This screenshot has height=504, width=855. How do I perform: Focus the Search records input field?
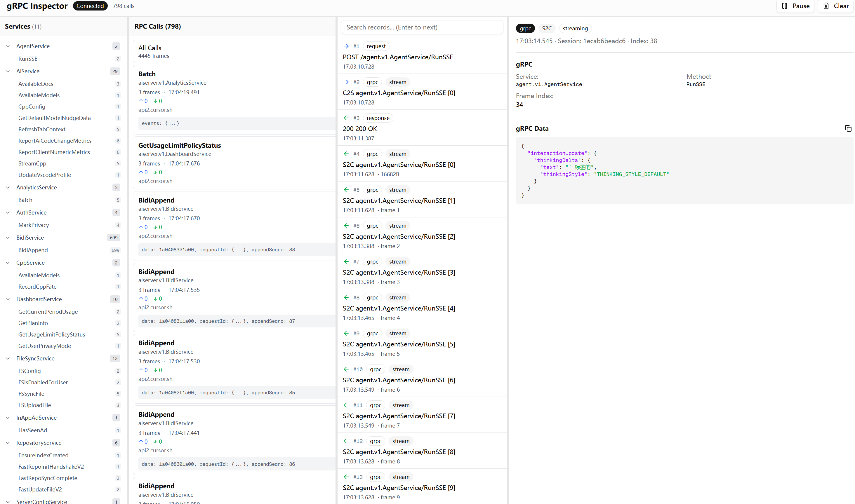[422, 27]
